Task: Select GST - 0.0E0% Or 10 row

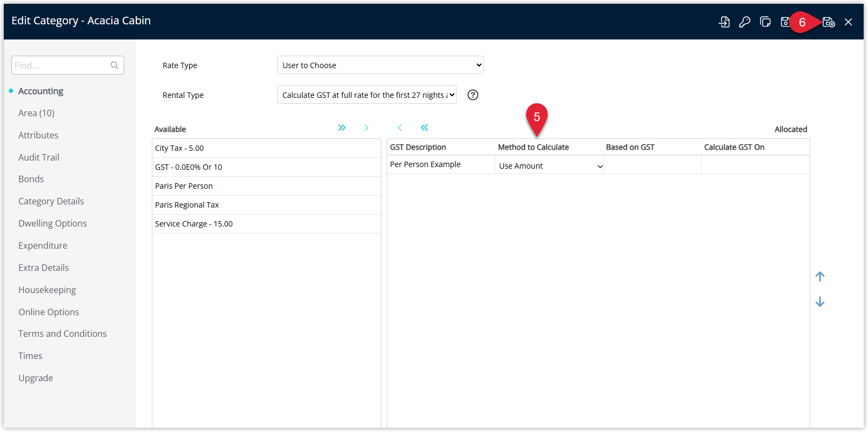Action: pyautogui.click(x=266, y=167)
